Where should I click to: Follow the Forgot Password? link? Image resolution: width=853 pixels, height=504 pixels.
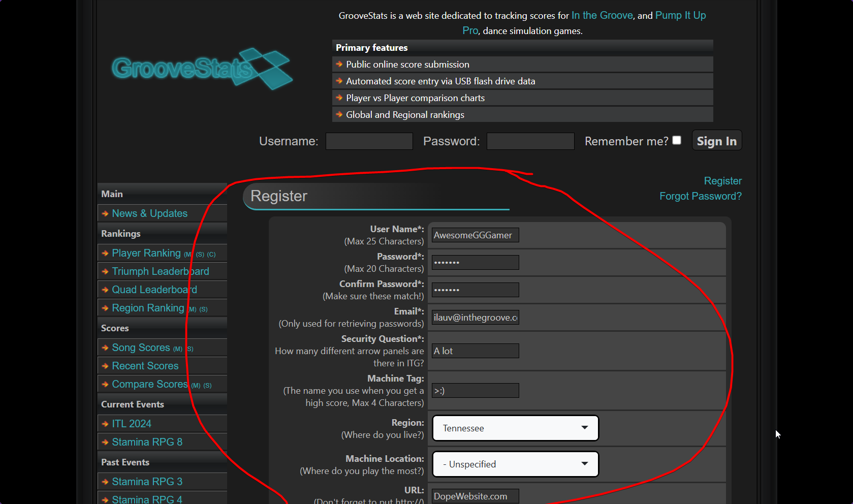700,196
